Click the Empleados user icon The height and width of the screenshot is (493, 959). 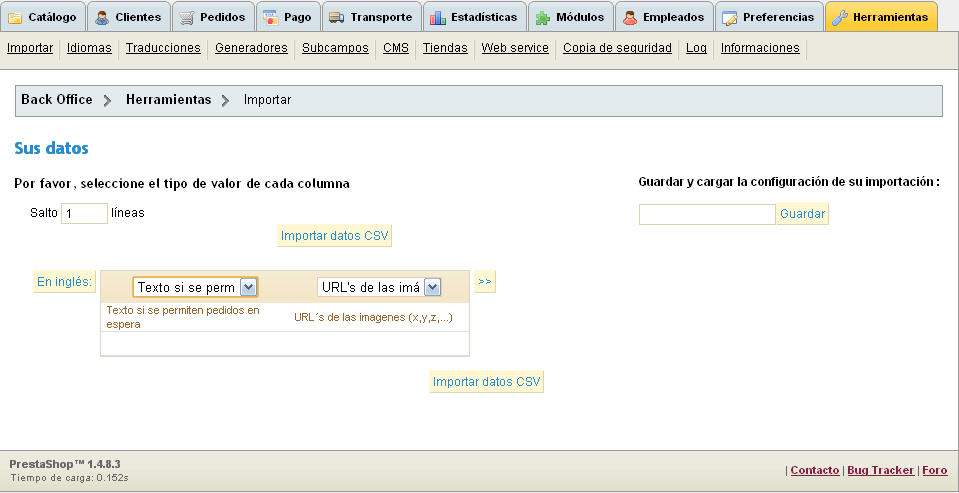tap(630, 18)
